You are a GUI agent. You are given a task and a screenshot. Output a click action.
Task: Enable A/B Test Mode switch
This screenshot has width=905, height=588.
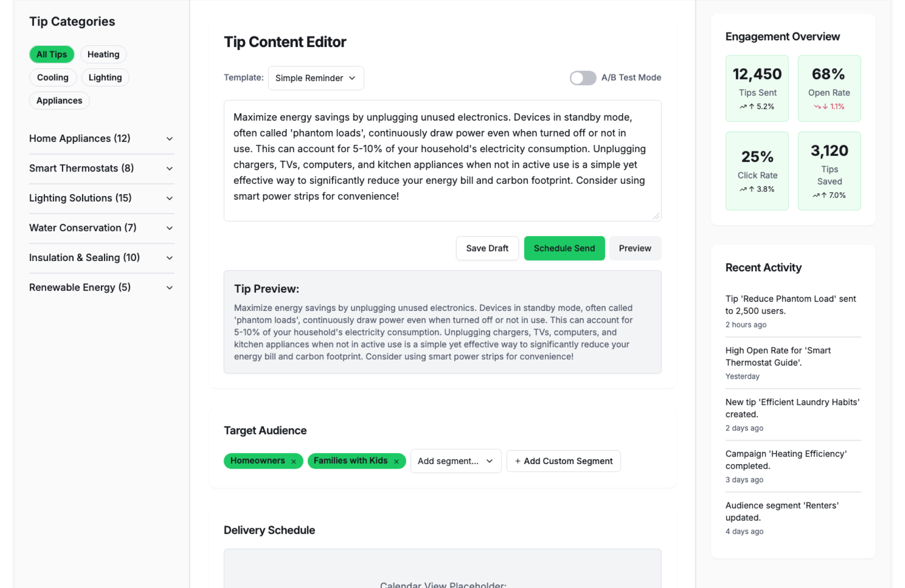coord(583,78)
